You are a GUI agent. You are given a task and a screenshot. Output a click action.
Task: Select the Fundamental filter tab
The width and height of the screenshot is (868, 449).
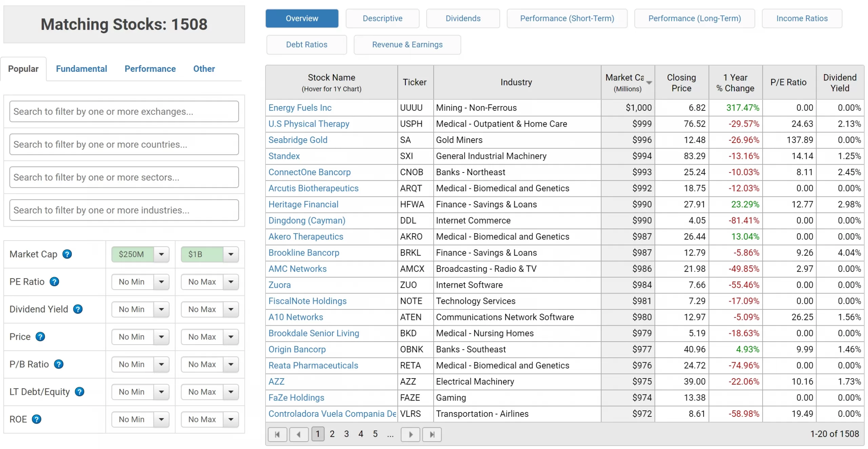click(x=81, y=69)
